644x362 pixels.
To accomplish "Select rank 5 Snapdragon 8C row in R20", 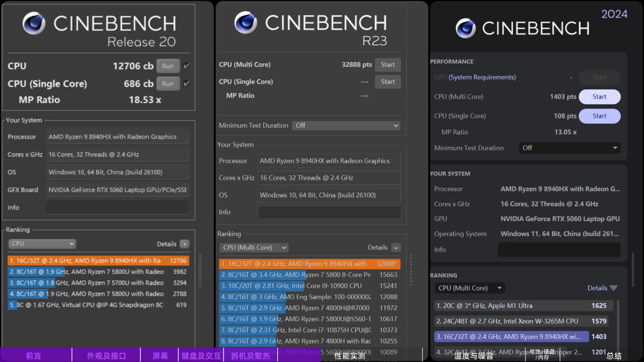I will point(98,305).
